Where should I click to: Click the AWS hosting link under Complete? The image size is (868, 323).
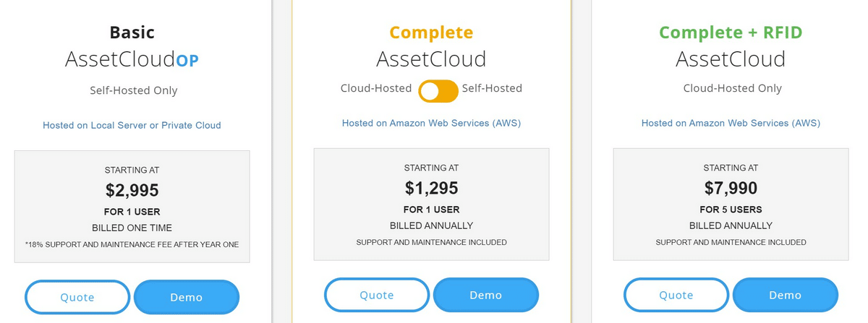431,123
